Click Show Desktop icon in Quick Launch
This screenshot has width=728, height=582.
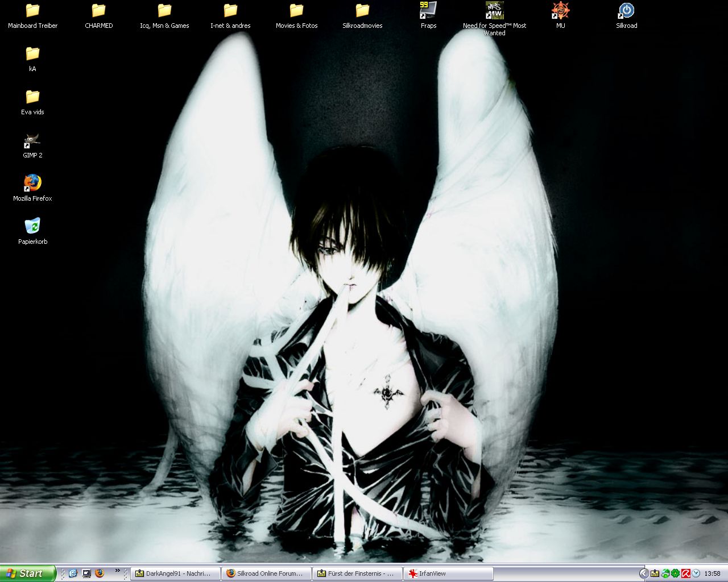tap(86, 573)
